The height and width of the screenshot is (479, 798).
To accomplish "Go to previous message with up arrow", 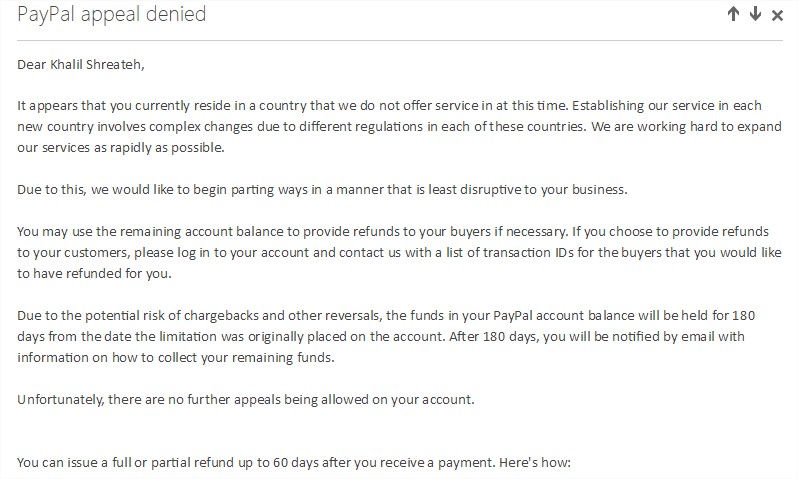I will coord(734,15).
